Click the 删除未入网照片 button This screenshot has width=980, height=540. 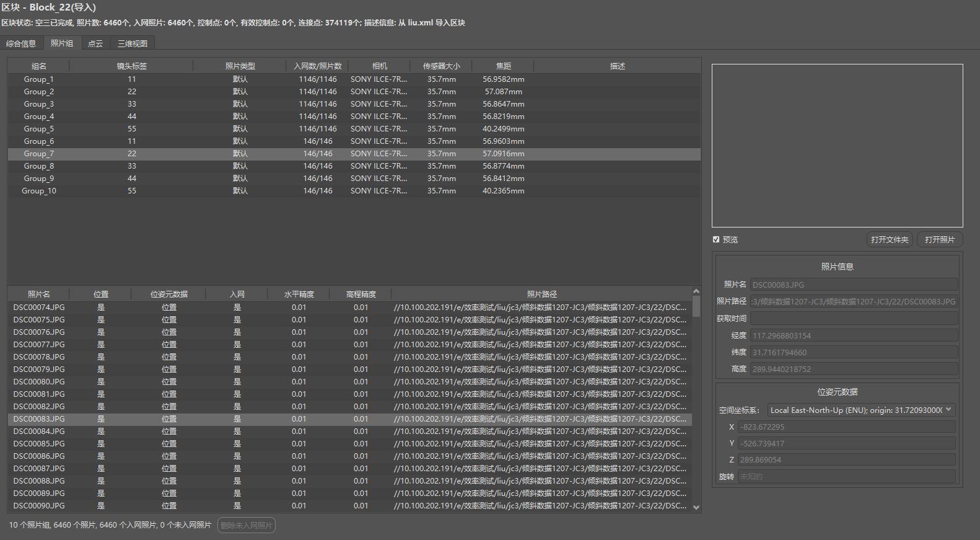click(x=247, y=525)
